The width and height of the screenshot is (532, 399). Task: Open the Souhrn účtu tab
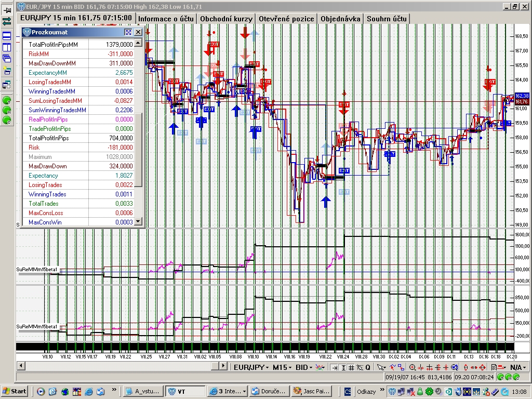click(x=387, y=19)
